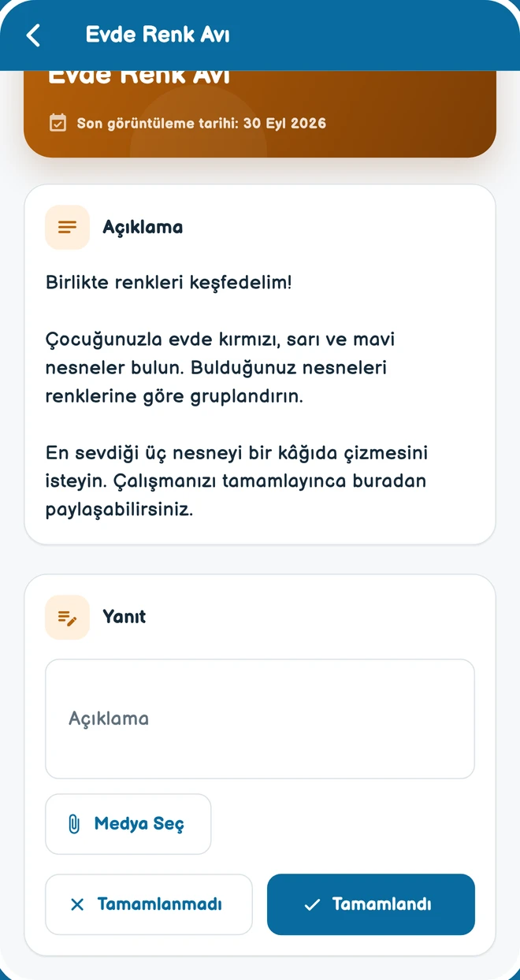Viewport: 520px width, 980px height.
Task: Click the paragraph about kırmızı, sarı ve mavi
Action: [x=221, y=368]
